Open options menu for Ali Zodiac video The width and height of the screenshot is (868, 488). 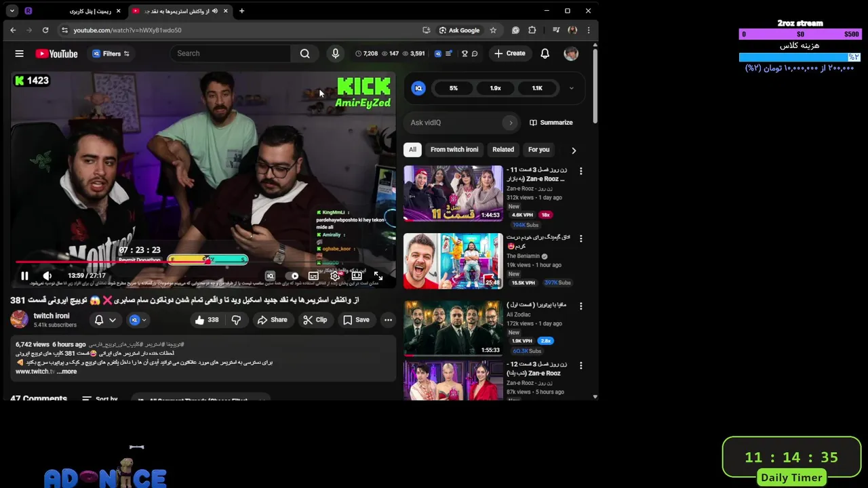coord(580,306)
